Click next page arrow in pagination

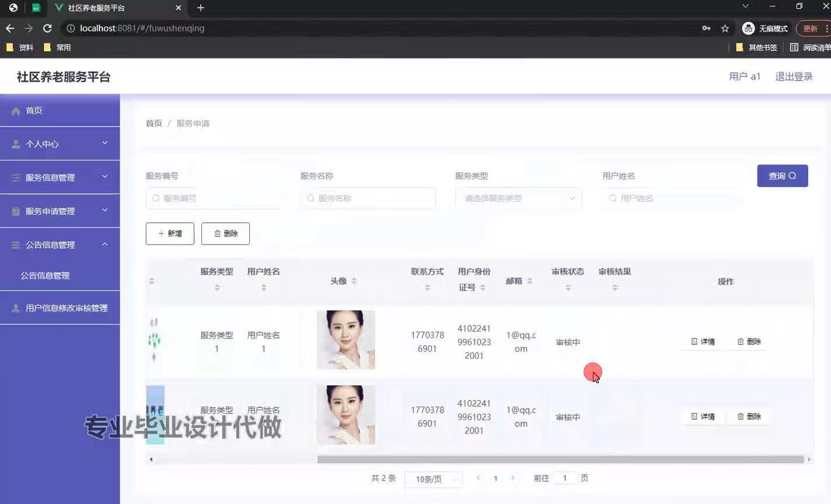[x=513, y=478]
